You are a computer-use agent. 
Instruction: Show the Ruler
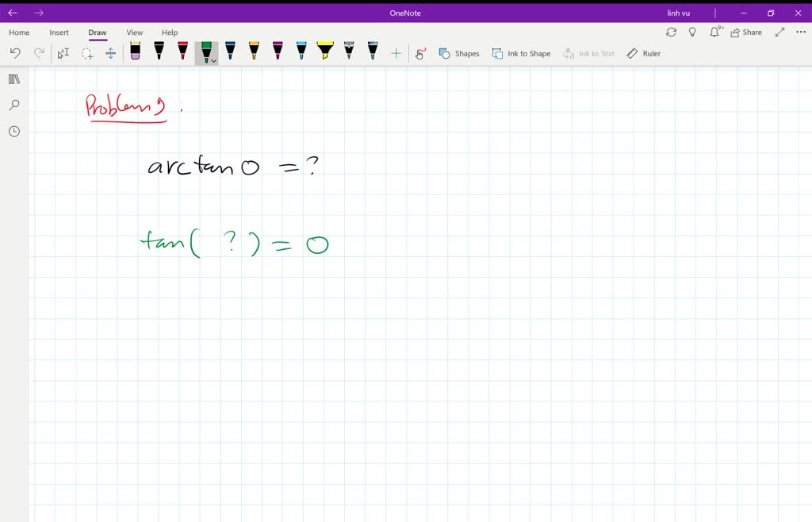coord(644,53)
